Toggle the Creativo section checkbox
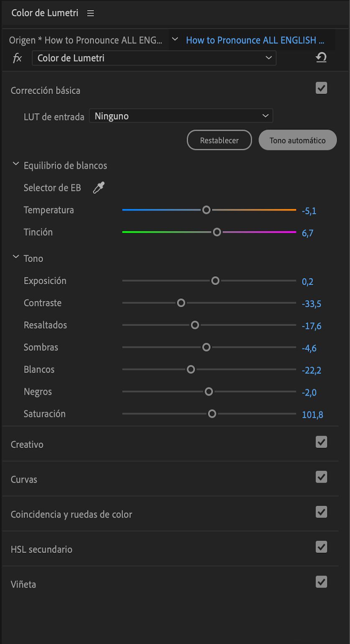 (321, 442)
